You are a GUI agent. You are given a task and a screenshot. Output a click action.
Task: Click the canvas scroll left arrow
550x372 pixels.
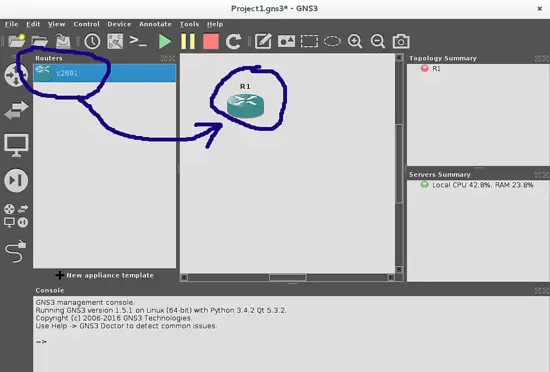click(x=184, y=277)
